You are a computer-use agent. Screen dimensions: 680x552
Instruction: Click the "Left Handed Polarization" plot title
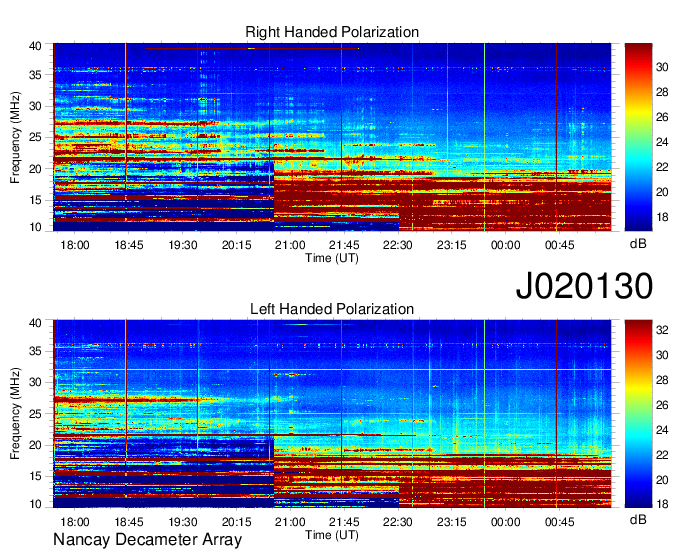pos(332,309)
